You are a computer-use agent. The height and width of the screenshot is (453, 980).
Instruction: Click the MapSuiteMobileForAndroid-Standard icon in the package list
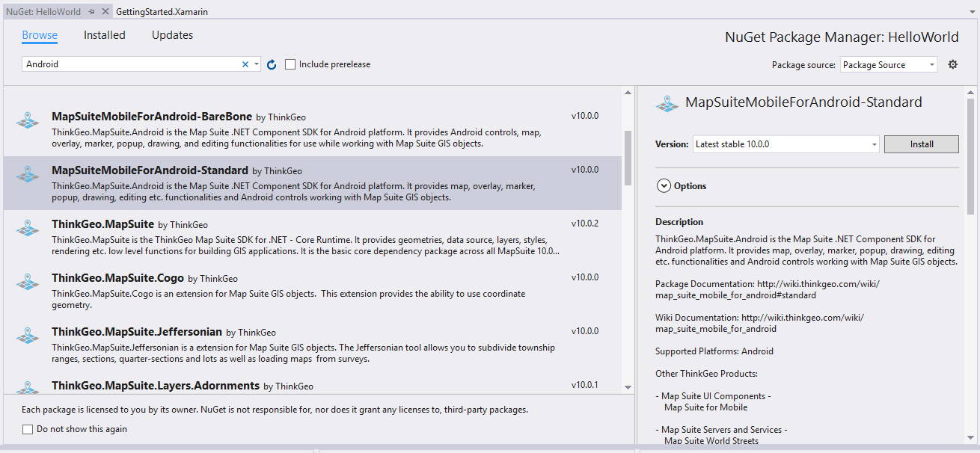click(x=28, y=173)
